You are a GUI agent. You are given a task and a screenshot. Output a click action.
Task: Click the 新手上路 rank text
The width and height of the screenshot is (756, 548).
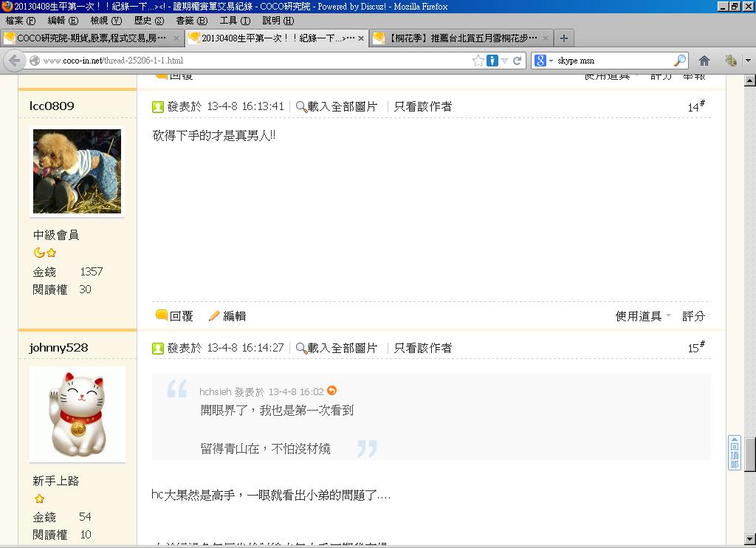[56, 481]
